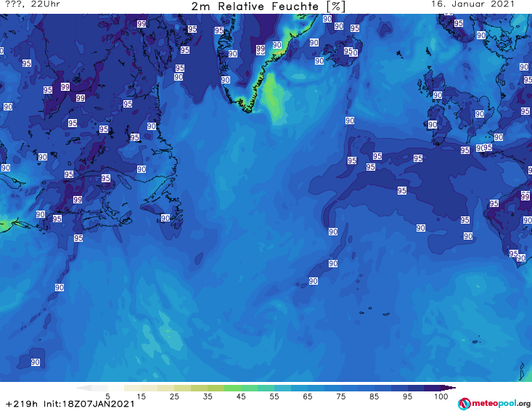Click Ireland on the humidity map
Image resolution: width=532 pixels, height=411 pixels.
pos(438,124)
